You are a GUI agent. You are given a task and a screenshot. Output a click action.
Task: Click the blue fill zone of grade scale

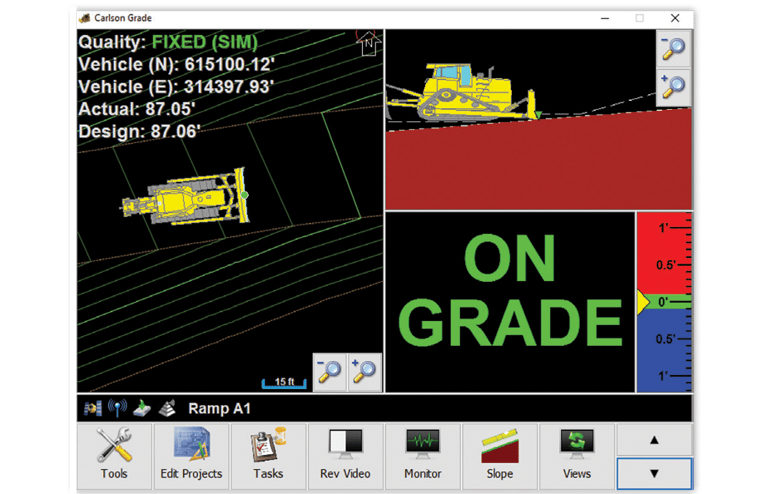[665, 351]
